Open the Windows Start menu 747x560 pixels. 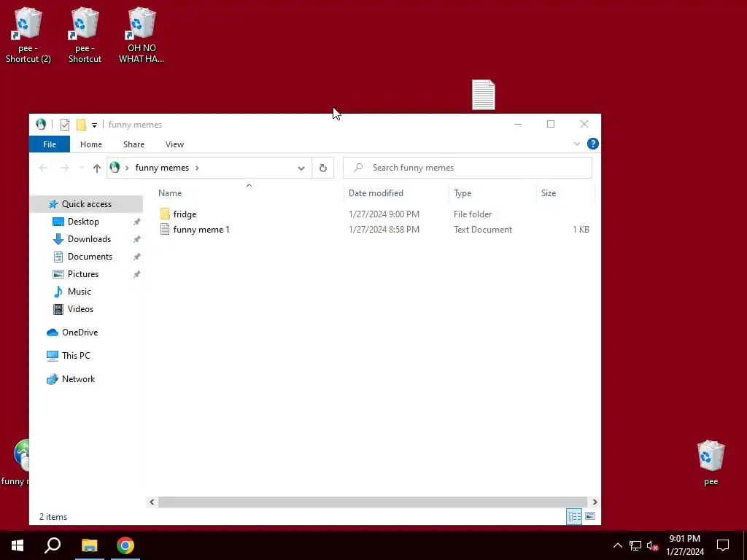click(18, 545)
